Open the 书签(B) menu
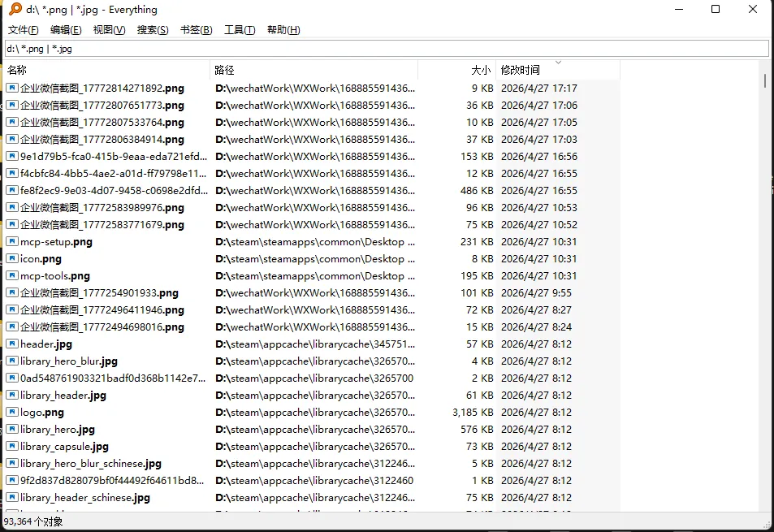Image resolution: width=774 pixels, height=532 pixels. [x=196, y=30]
